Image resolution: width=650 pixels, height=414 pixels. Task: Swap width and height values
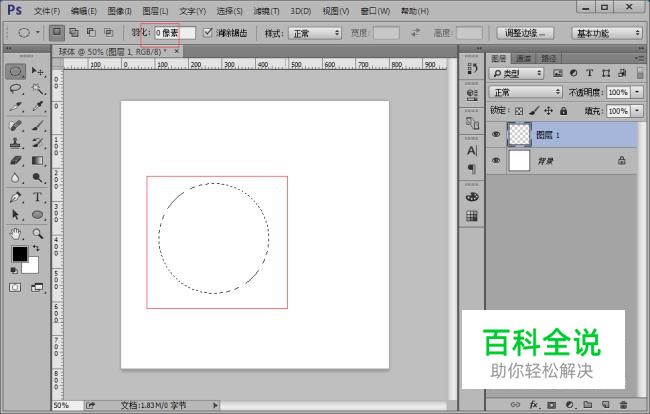coord(415,32)
